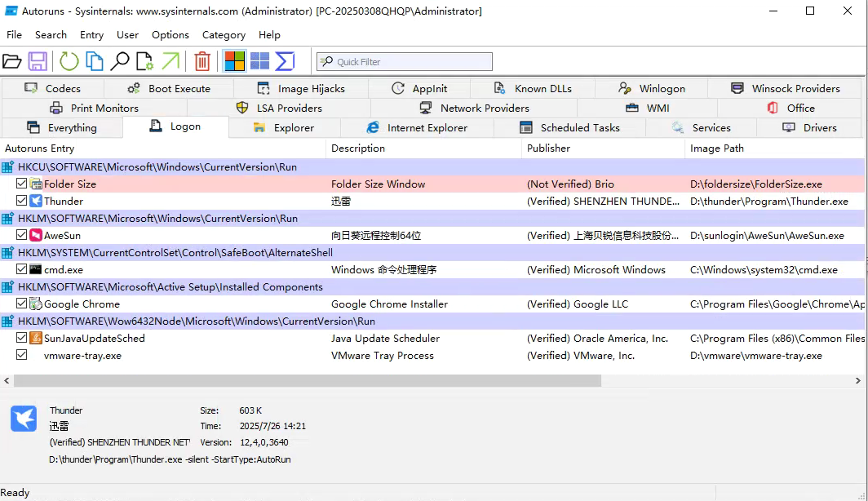Select the HKLM SOFTWARE Microsoft Windows Run key row
Screen dimensions: 868x501
click(433, 219)
